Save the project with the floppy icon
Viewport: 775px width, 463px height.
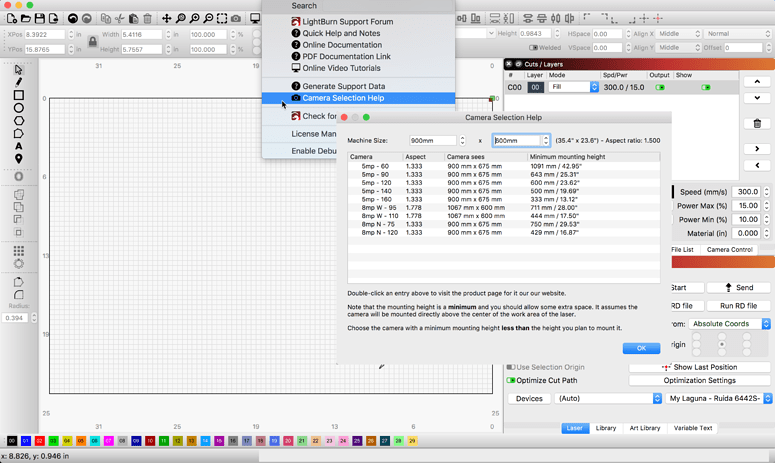tap(40, 19)
